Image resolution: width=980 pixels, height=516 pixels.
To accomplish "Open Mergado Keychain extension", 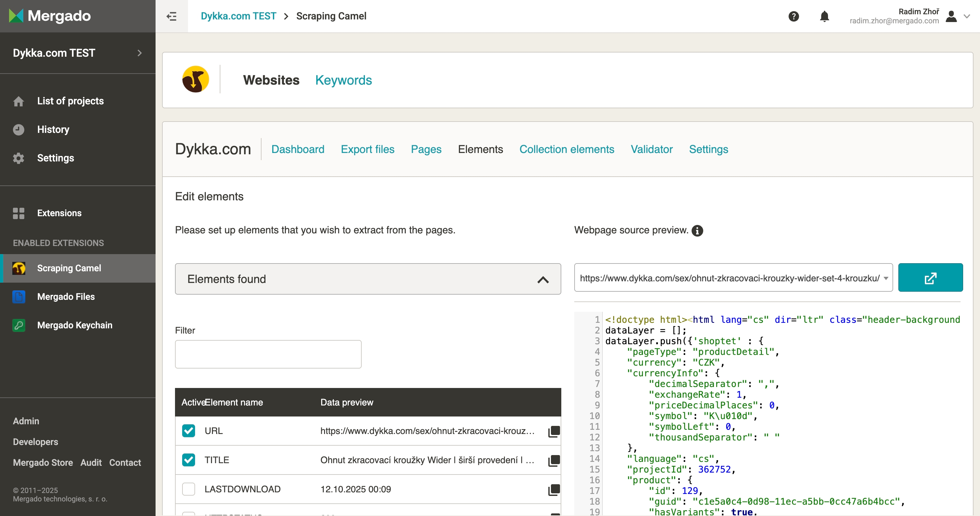I will coord(75,325).
